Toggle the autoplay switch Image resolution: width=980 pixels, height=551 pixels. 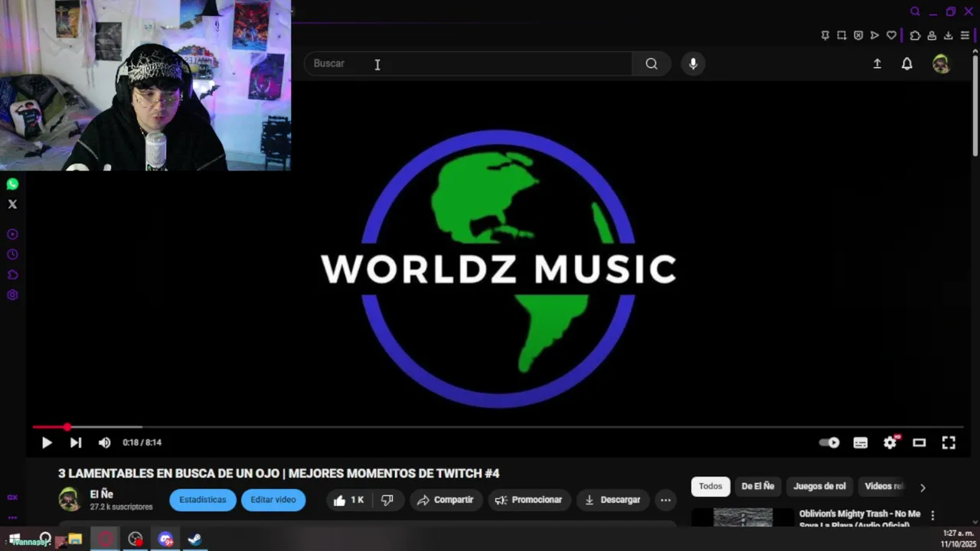point(829,442)
